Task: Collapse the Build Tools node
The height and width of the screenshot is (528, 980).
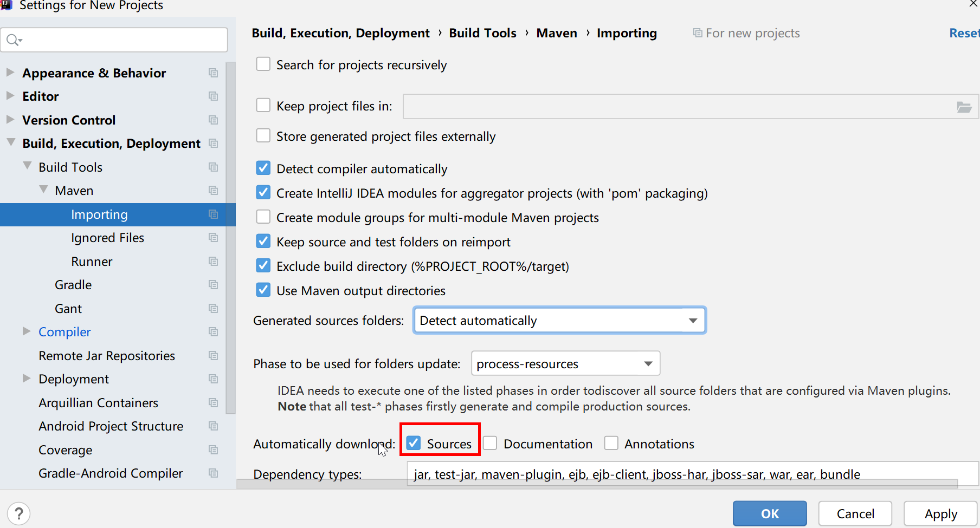Action: (x=27, y=166)
